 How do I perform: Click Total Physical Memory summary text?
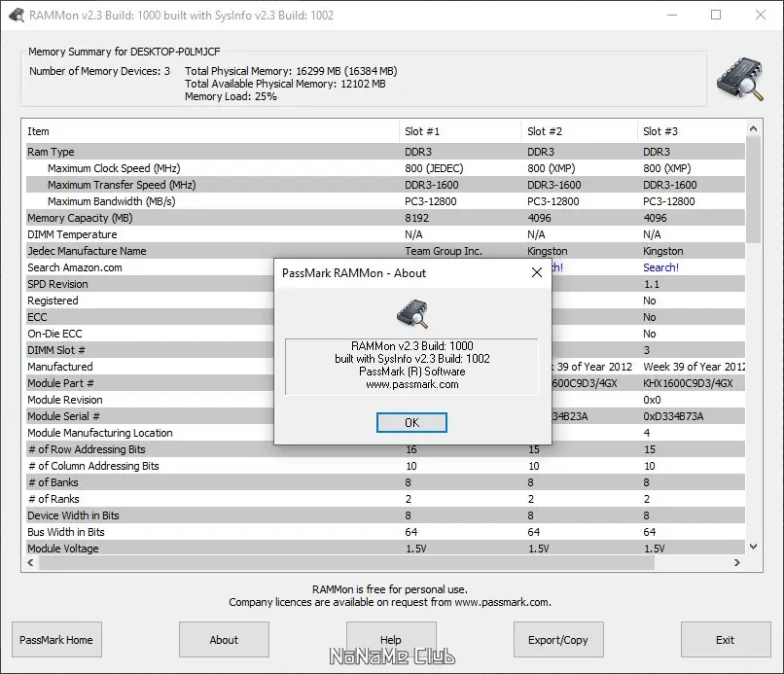pos(291,71)
